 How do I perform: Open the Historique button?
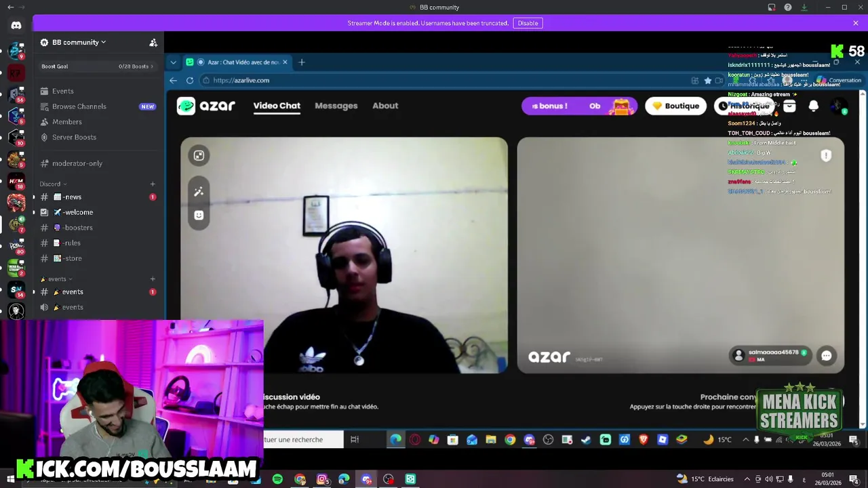pyautogui.click(x=745, y=106)
